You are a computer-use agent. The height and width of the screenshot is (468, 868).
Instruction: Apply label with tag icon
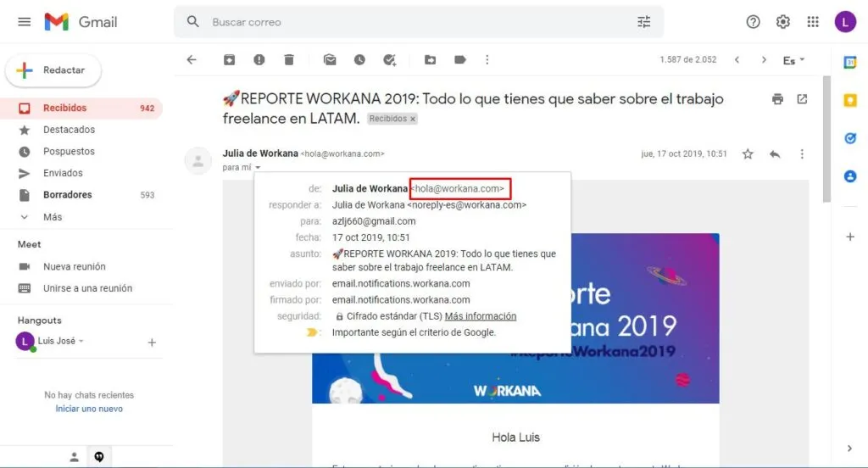click(460, 60)
